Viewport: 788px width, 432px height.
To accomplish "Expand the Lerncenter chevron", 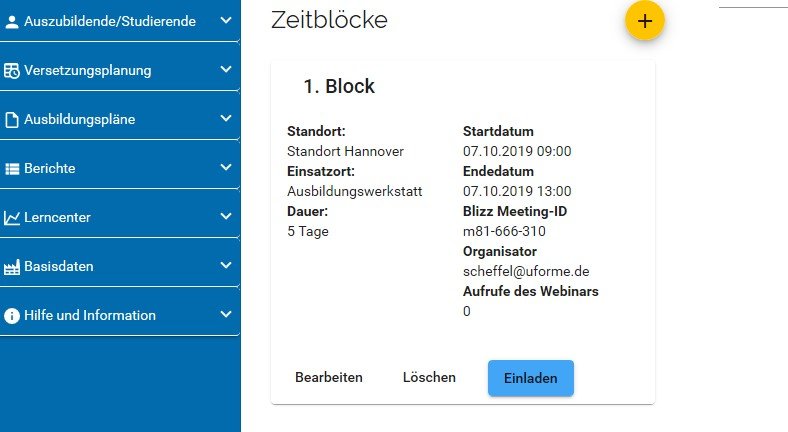I will [226, 216].
